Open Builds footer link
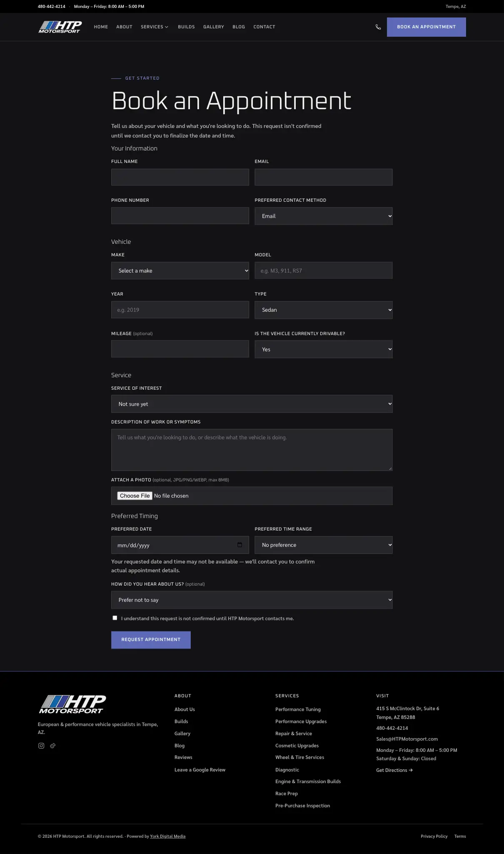This screenshot has width=504, height=854. coord(181,721)
